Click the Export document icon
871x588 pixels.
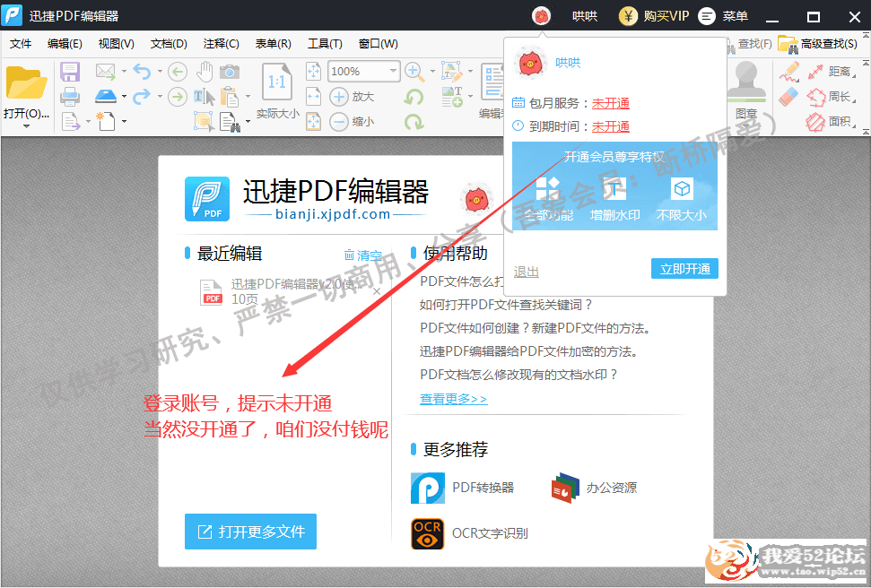(71, 121)
